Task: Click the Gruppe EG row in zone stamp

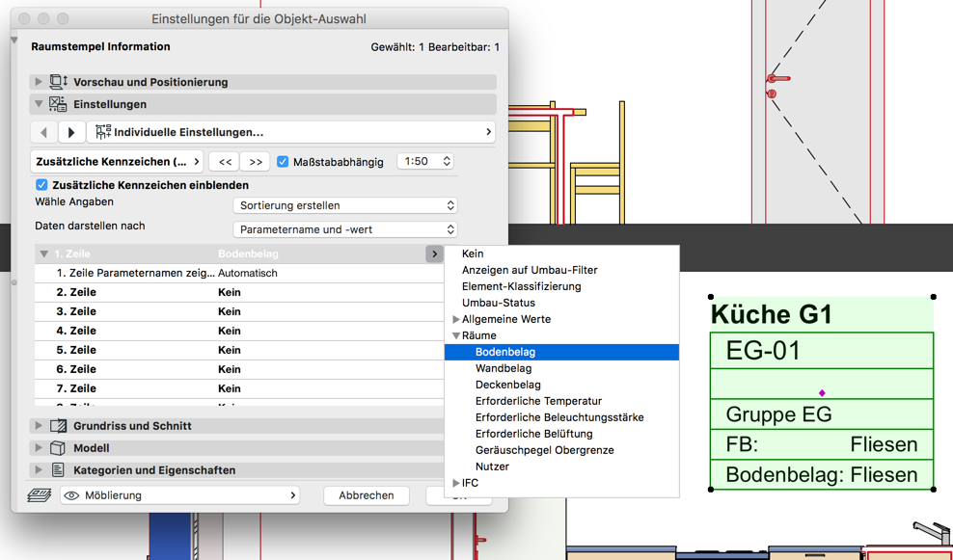Action: pos(821,414)
